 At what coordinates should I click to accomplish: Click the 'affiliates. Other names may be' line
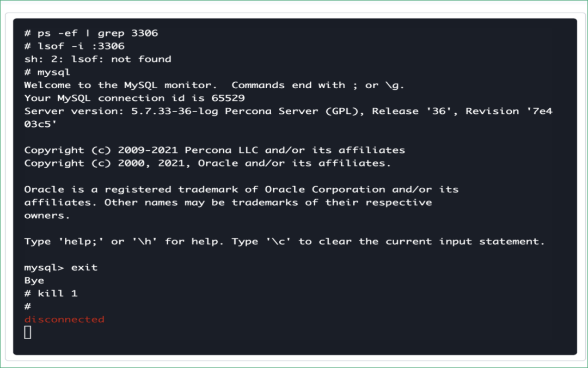(x=228, y=203)
